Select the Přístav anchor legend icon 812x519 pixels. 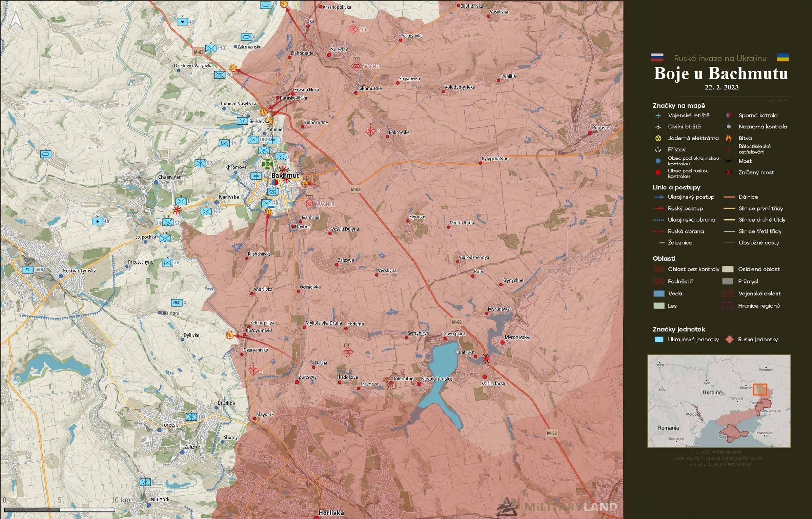[658, 150]
